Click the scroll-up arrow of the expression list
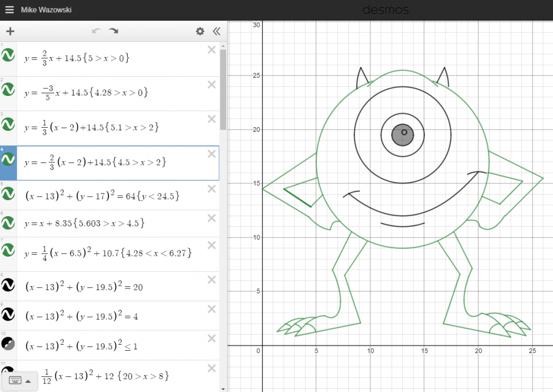This screenshot has width=553, height=392. [223, 46]
